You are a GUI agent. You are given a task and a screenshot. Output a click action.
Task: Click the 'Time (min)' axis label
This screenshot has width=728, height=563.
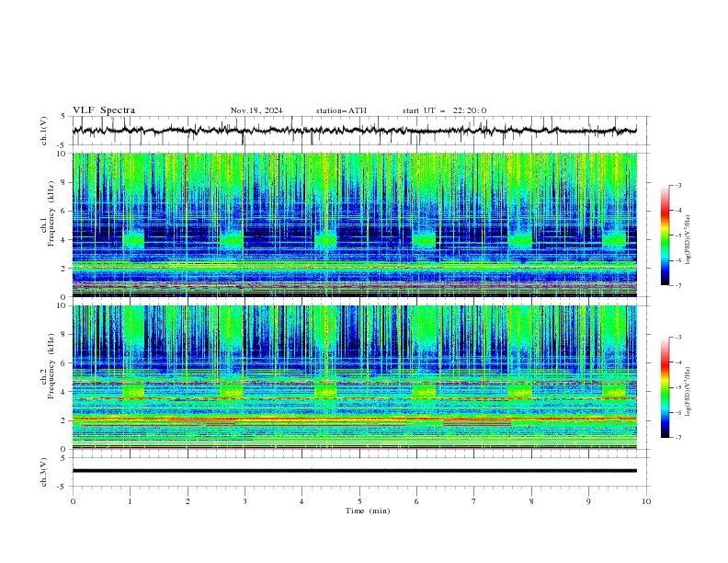click(x=368, y=511)
